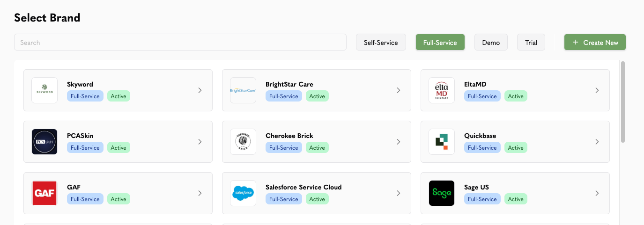This screenshot has width=644, height=225.
Task: Filter brands by Trial
Action: point(531,43)
